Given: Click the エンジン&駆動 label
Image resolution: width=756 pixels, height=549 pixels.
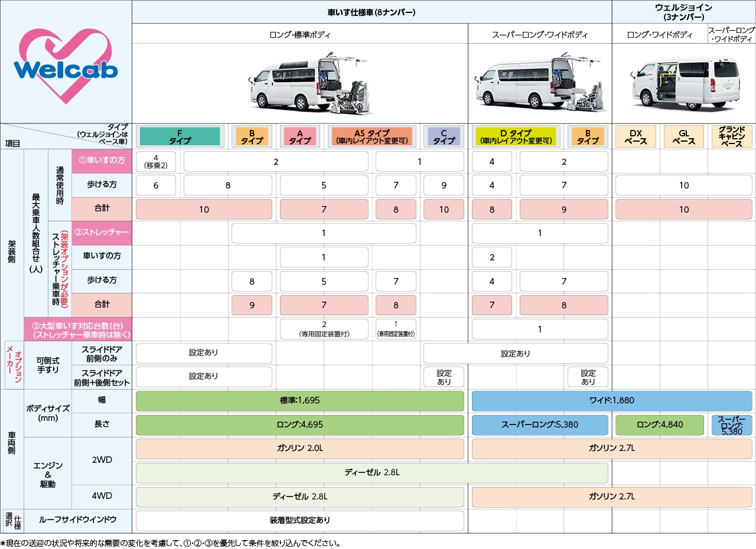Looking at the screenshot, I should (48, 473).
